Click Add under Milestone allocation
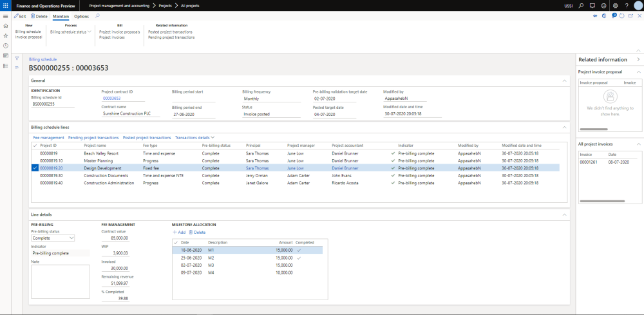Viewport: 644px width, 315px height. (179, 232)
